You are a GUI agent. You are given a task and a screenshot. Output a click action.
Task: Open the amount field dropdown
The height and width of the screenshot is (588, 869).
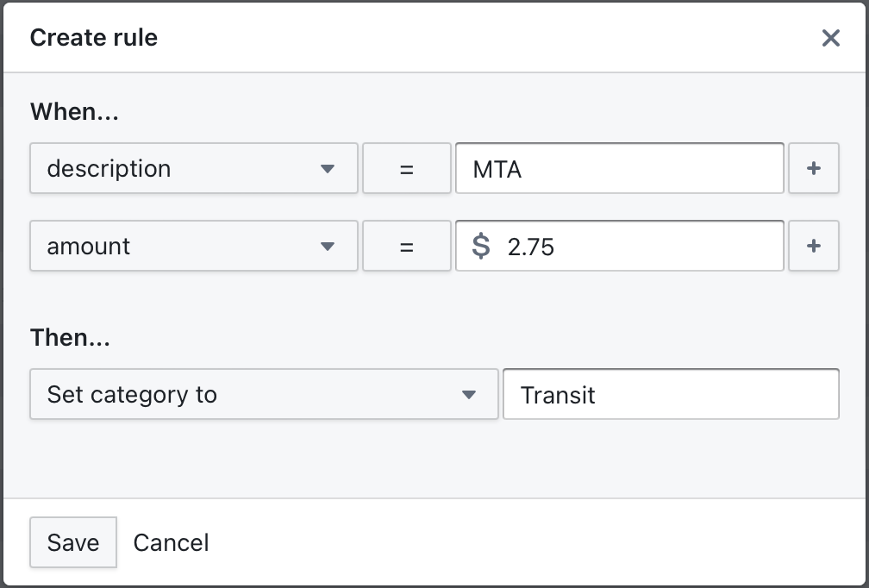coord(194,246)
